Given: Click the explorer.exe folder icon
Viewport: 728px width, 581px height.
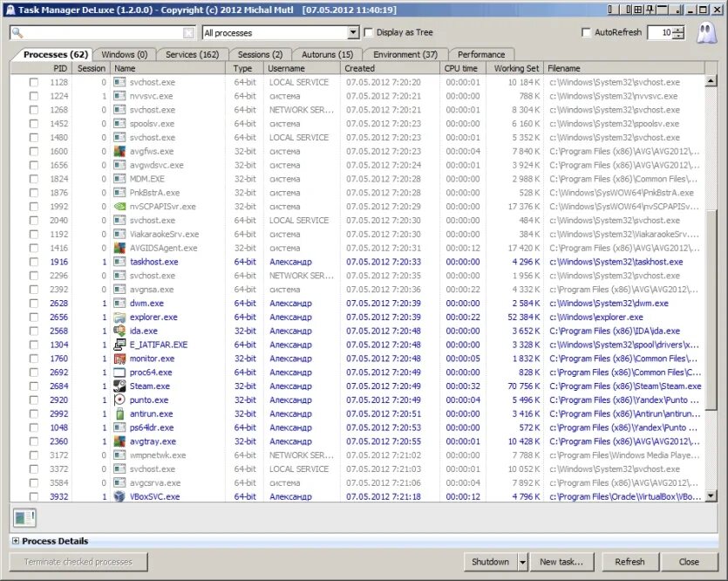Looking at the screenshot, I should coord(119,318).
